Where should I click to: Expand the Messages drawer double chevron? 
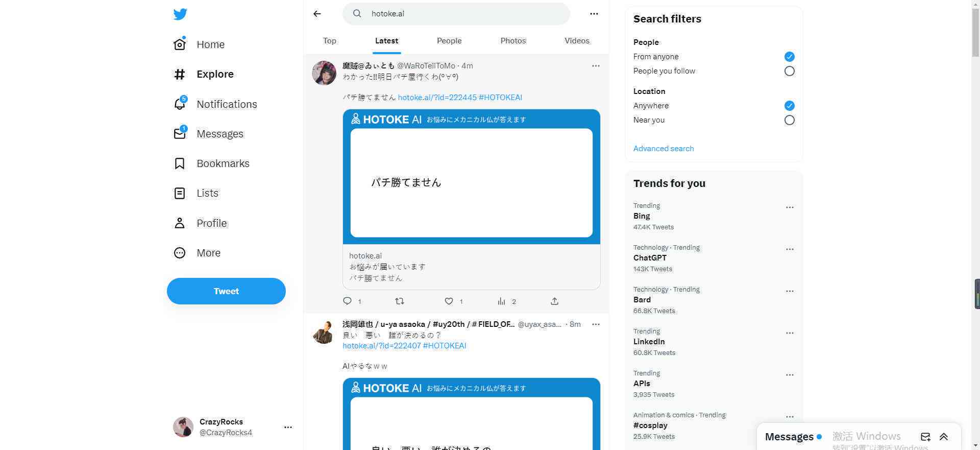944,437
